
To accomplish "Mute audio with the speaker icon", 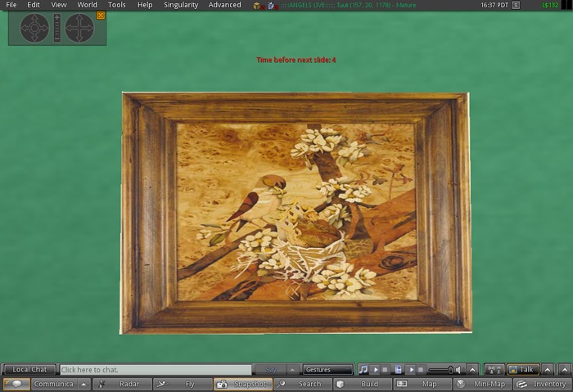I will click(x=458, y=370).
